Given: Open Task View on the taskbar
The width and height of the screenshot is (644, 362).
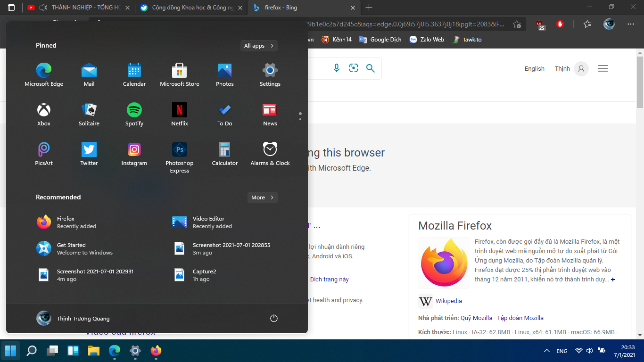Looking at the screenshot, I should pos(52,351).
